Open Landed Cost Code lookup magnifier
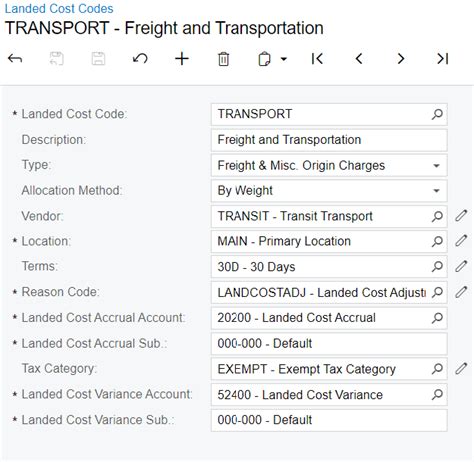This screenshot has height=462, width=474. [437, 114]
